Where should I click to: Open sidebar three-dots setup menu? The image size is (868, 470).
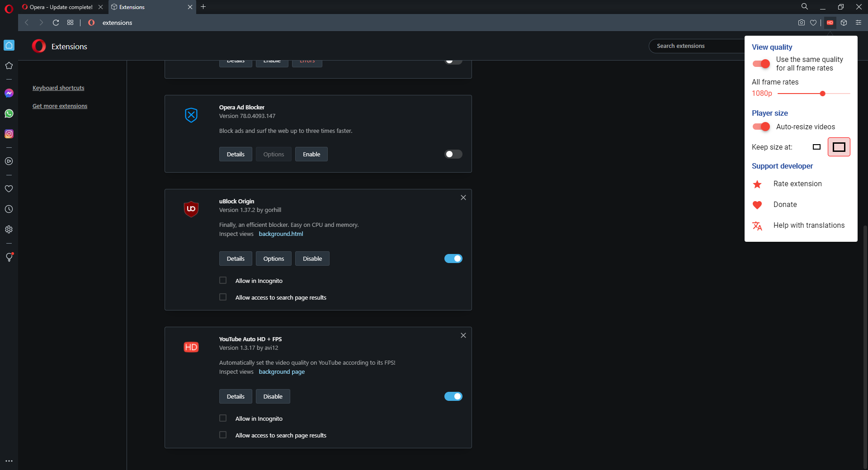pos(9,461)
